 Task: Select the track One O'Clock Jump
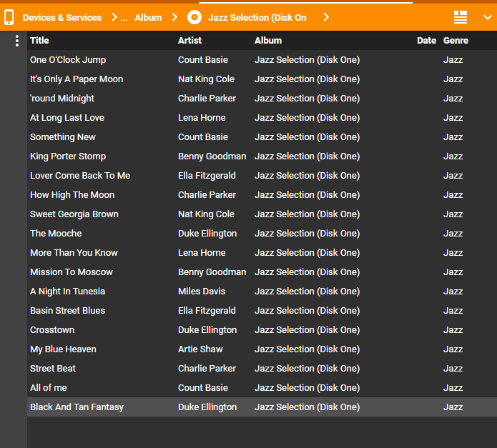68,60
